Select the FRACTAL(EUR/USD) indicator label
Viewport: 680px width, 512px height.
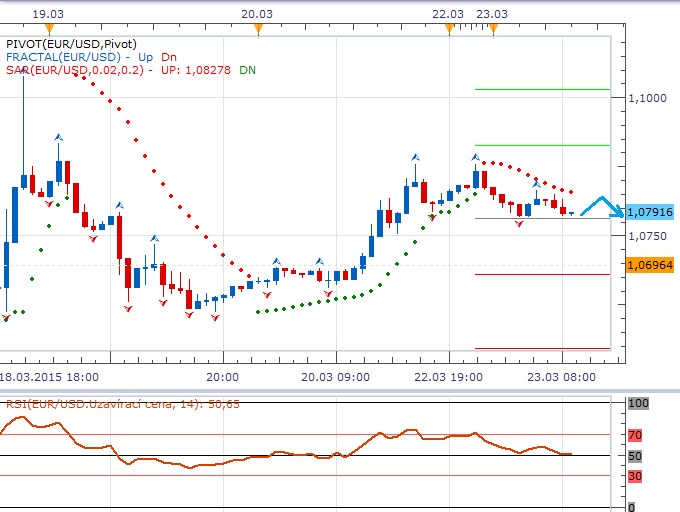[x=60, y=57]
